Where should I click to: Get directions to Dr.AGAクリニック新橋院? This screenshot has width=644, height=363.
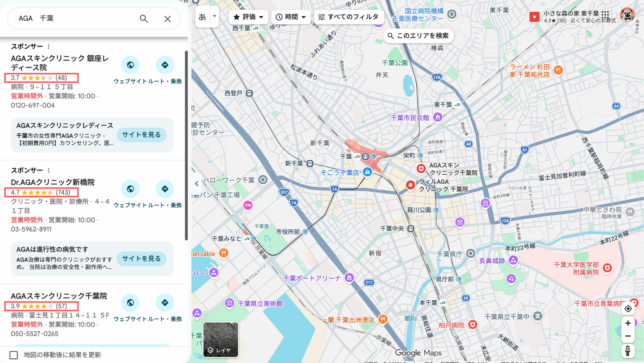click(x=165, y=189)
